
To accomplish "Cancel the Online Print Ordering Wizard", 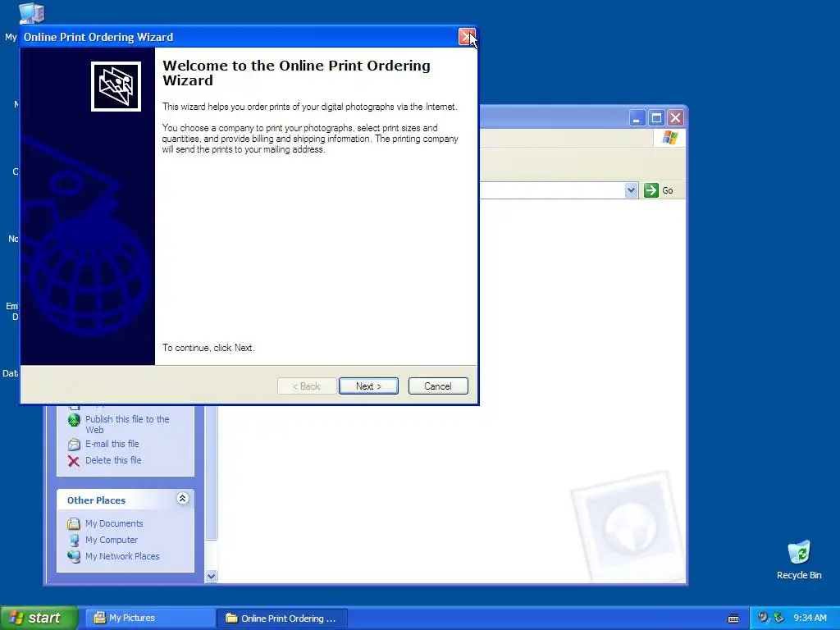I will pos(438,386).
